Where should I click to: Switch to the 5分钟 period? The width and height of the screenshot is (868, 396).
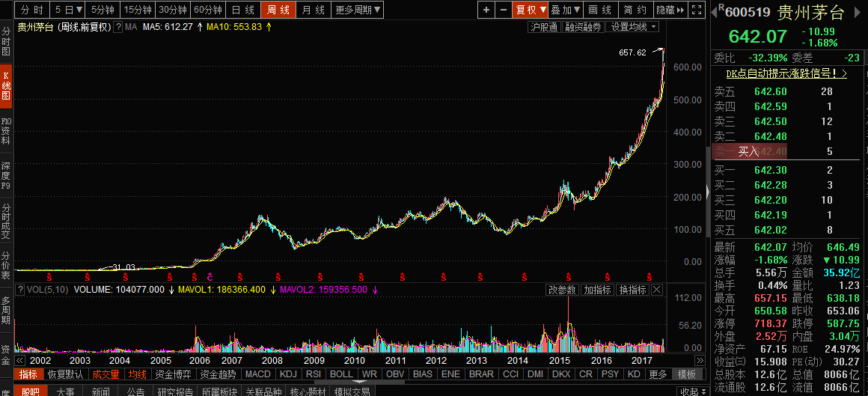click(x=103, y=10)
